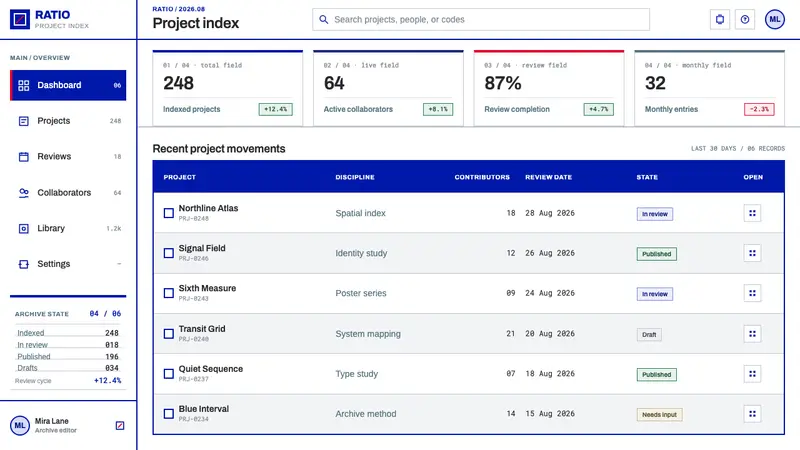This screenshot has width=800, height=450.
Task: Click the Review cycle +12.4% value
Action: tap(108, 381)
